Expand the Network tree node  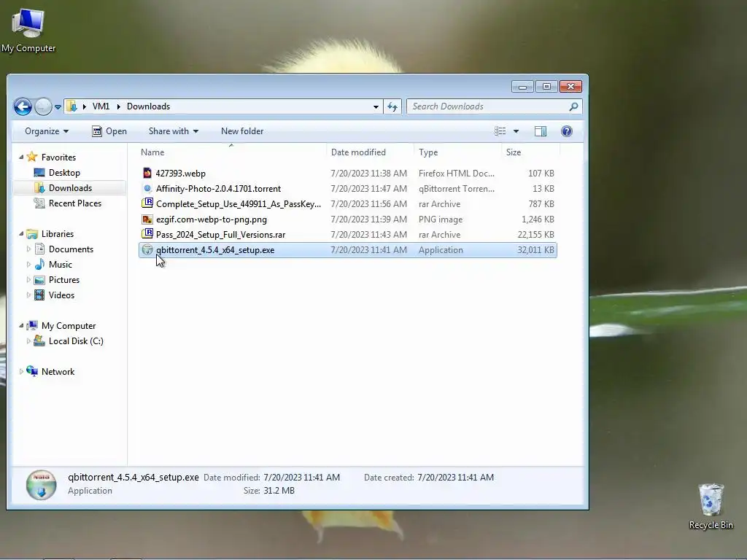click(x=21, y=371)
